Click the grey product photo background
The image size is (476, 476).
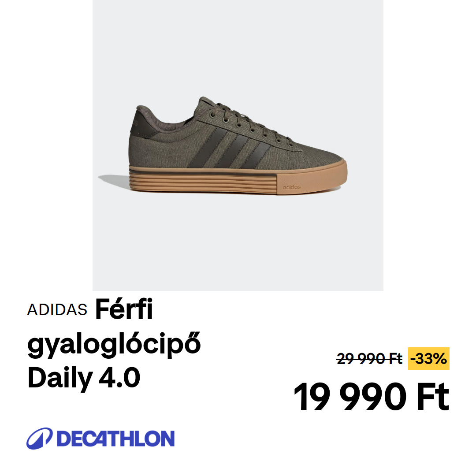[x=238, y=243]
